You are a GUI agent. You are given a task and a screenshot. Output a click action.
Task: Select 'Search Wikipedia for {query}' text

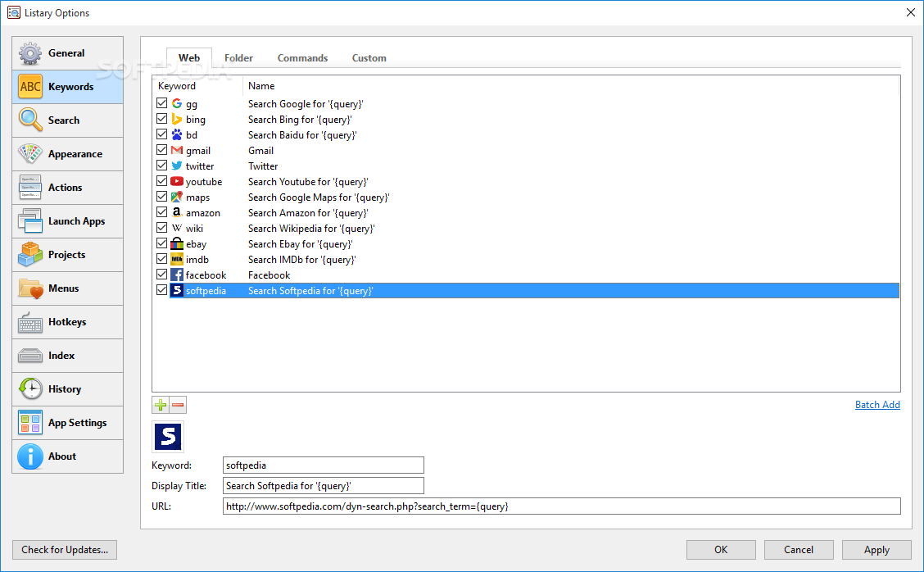[x=311, y=228]
